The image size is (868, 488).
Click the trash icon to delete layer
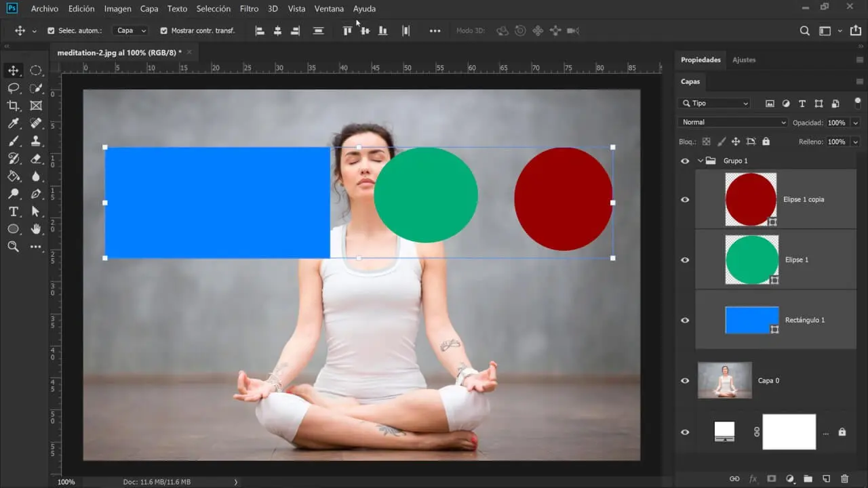[844, 479]
